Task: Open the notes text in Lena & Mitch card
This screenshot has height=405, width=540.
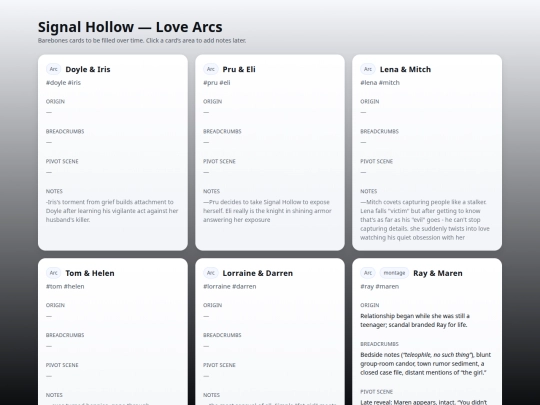Action: coord(425,220)
